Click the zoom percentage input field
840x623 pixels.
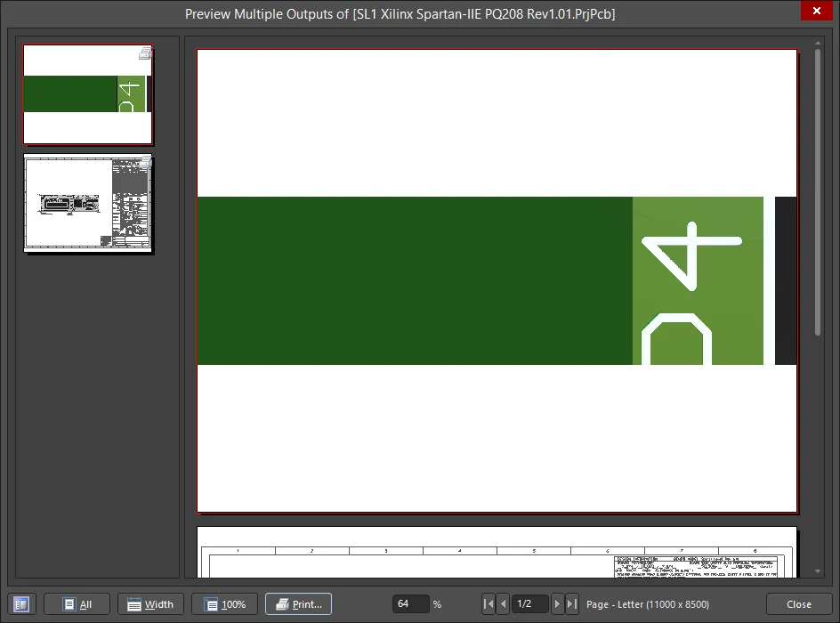[x=410, y=604]
